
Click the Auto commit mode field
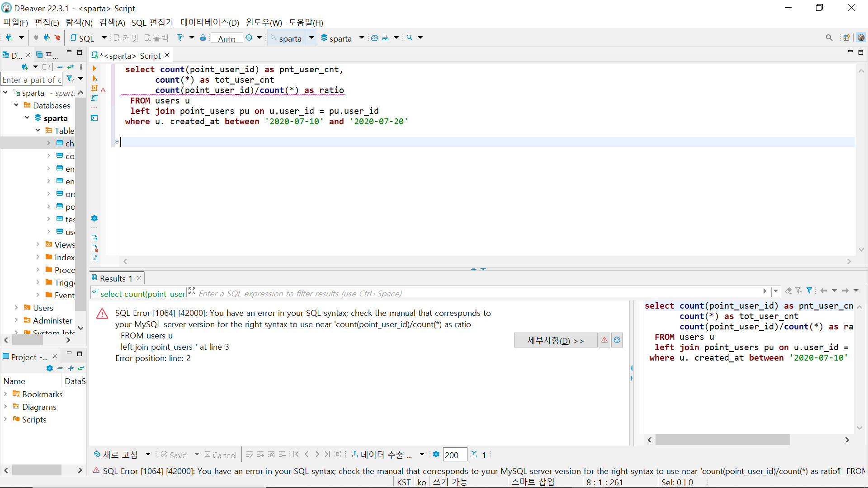tap(226, 38)
